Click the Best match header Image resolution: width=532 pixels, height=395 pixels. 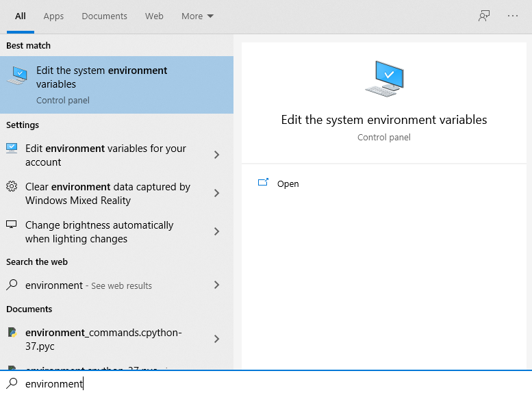click(x=29, y=45)
